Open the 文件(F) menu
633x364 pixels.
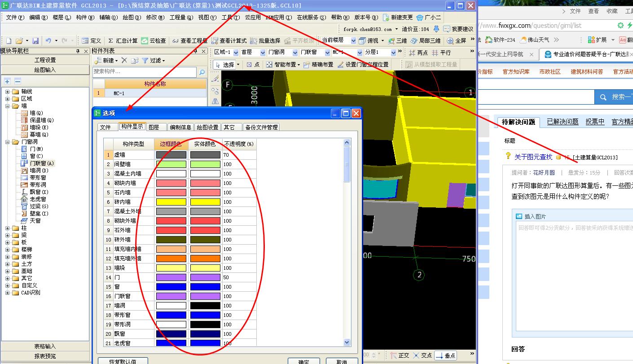(15, 18)
